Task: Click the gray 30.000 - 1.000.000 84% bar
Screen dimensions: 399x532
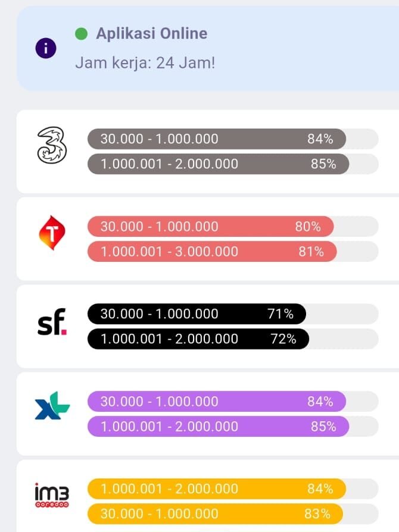Action: pyautogui.click(x=217, y=139)
